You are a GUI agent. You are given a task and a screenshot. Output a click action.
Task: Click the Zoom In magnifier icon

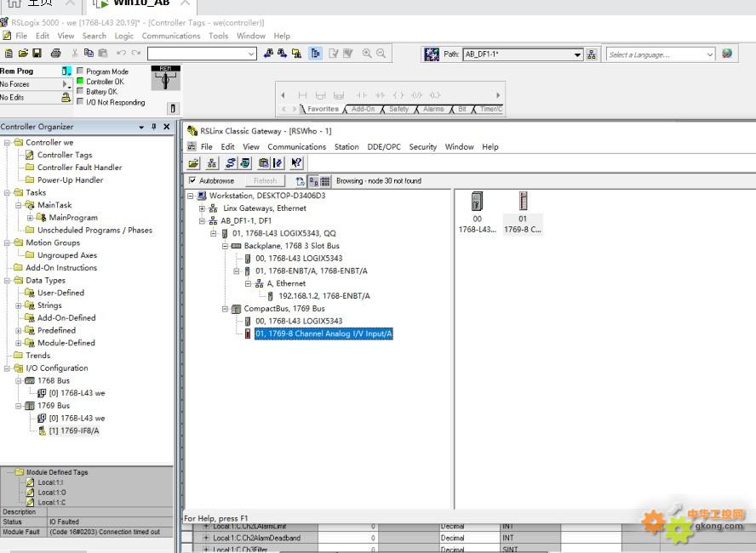point(367,54)
